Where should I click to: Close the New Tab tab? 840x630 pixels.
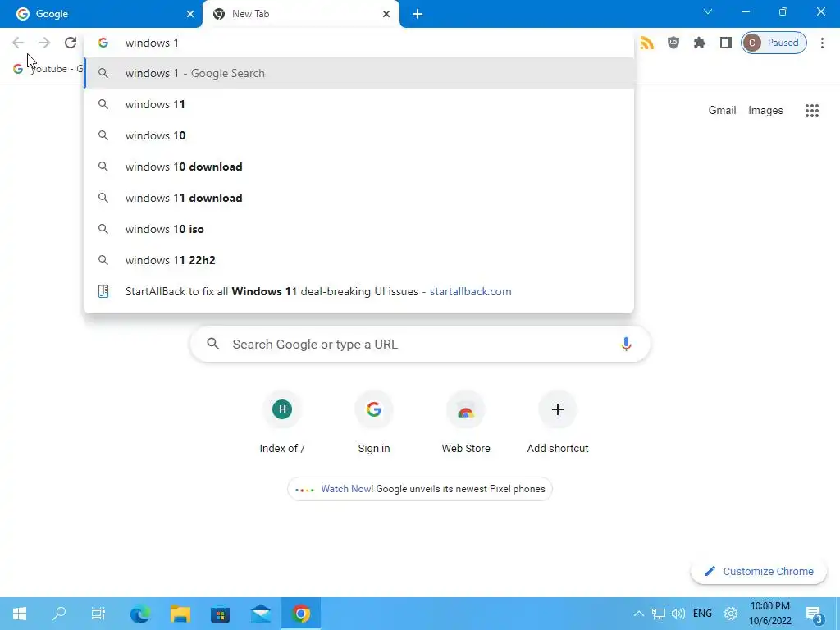(386, 14)
